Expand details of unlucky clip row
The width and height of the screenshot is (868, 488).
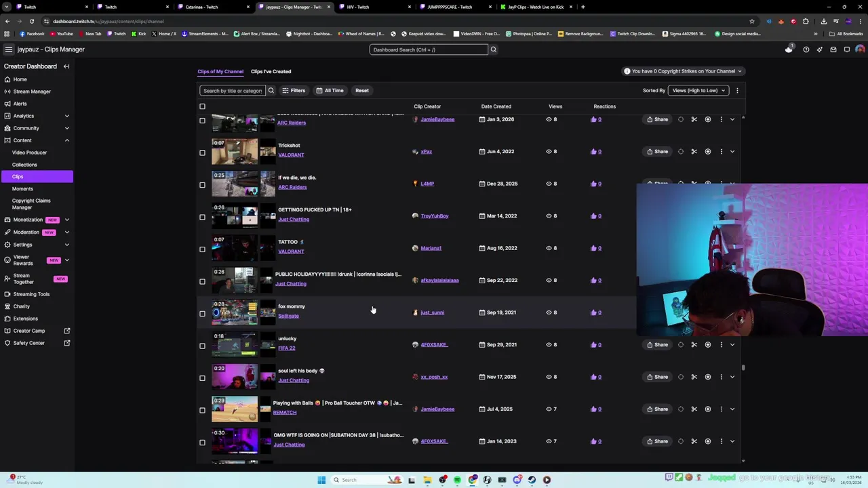click(732, 345)
